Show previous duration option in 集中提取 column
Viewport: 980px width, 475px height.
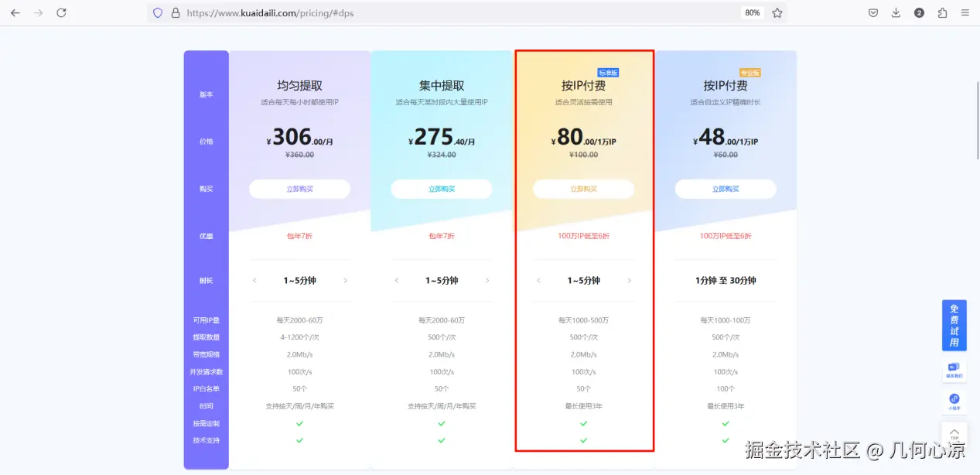point(396,281)
